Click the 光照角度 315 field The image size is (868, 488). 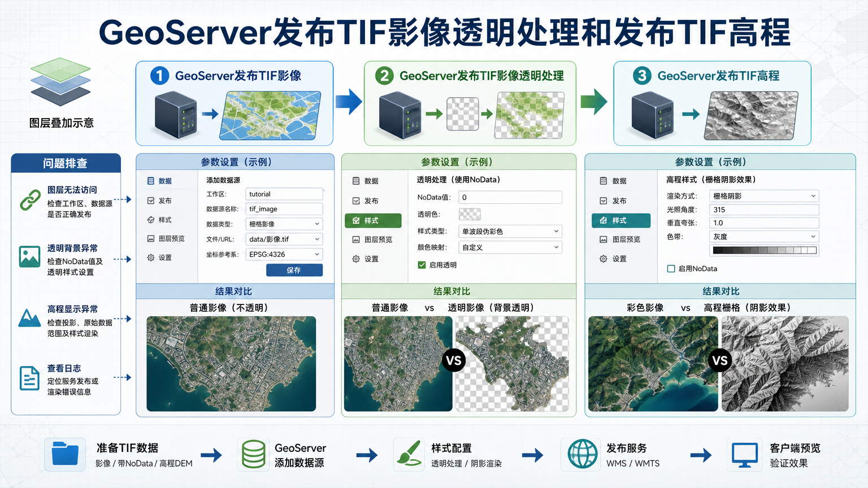click(x=764, y=210)
